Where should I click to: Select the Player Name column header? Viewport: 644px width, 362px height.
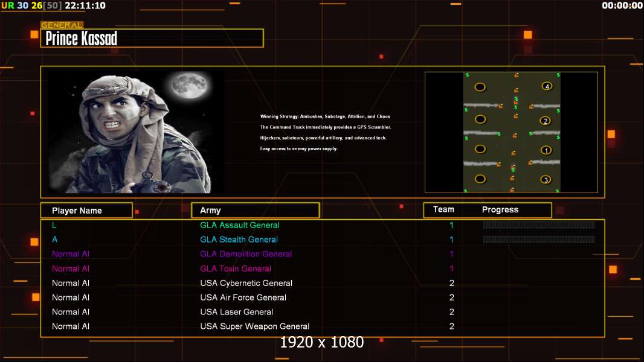(x=86, y=211)
